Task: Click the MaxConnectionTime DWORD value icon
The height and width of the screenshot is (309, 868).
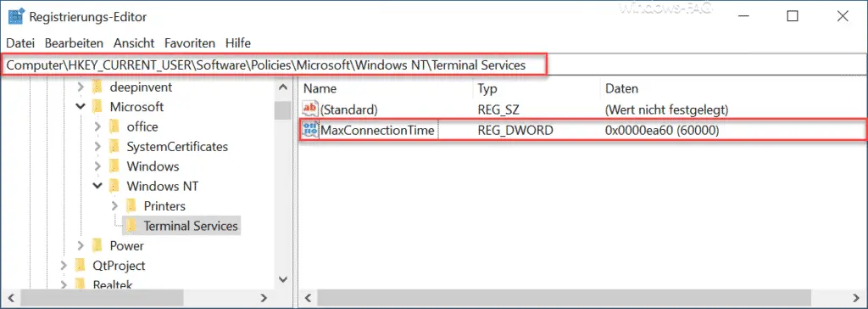Action: [310, 131]
